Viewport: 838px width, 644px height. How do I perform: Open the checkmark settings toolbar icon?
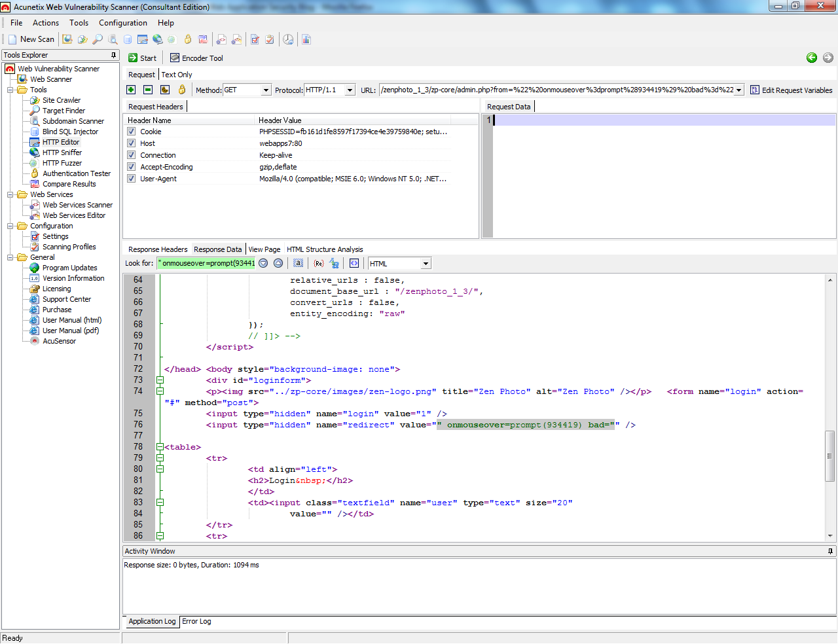(255, 39)
